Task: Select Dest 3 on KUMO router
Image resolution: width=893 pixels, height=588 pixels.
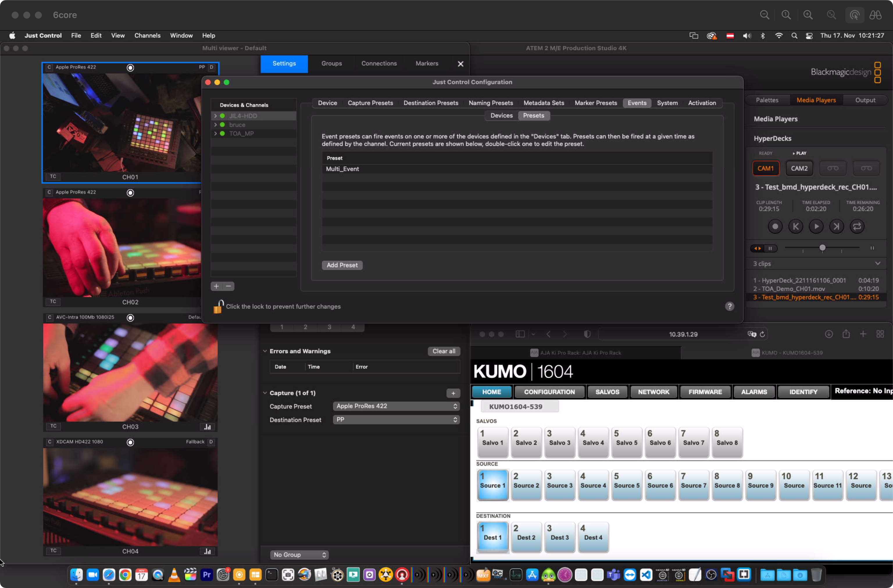Action: point(560,537)
